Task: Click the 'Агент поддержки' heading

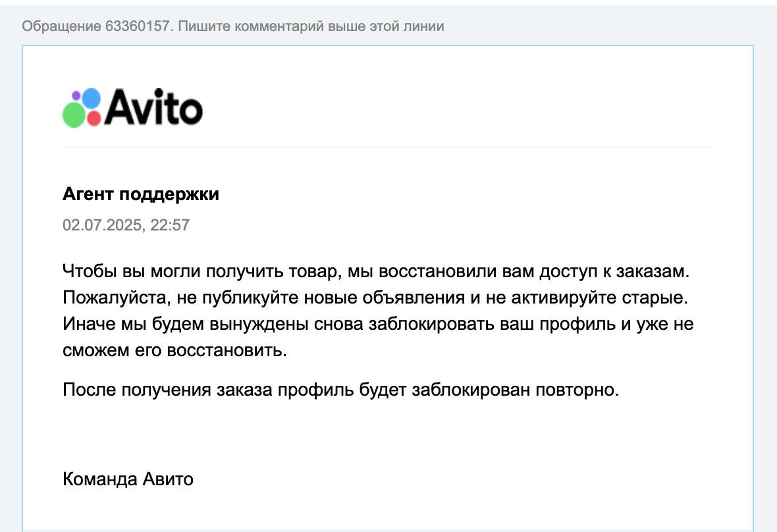Action: 141,194
